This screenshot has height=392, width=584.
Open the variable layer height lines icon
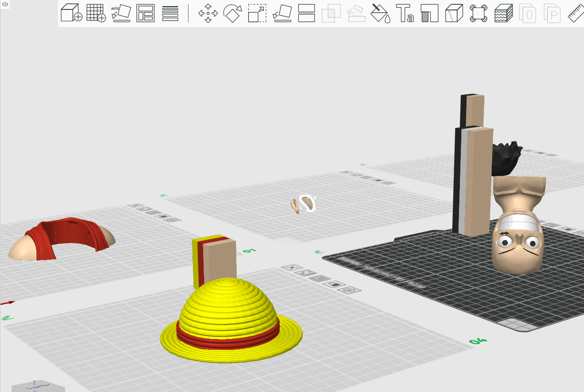coord(170,13)
